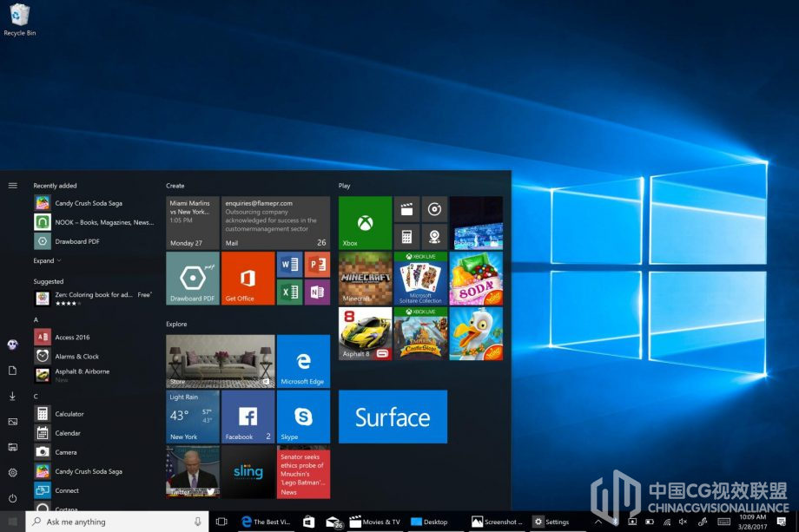Open Microsoft Solitaire Collection tile

(x=420, y=279)
